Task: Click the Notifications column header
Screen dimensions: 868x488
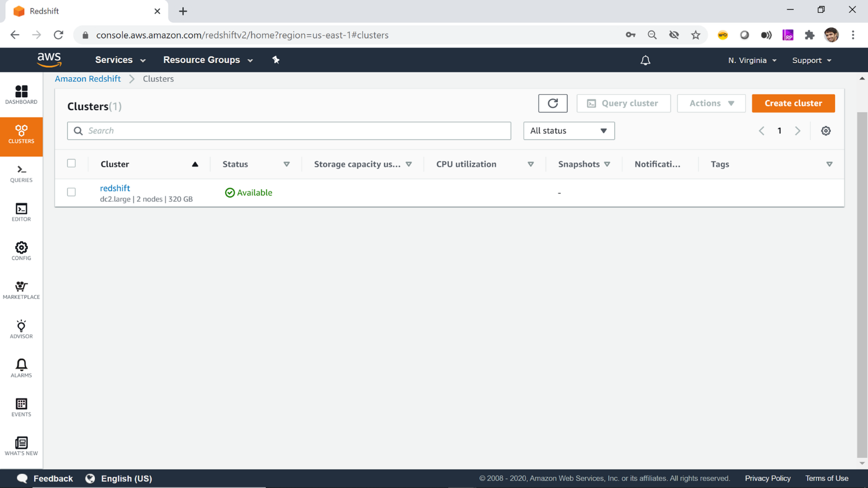Action: coord(657,164)
